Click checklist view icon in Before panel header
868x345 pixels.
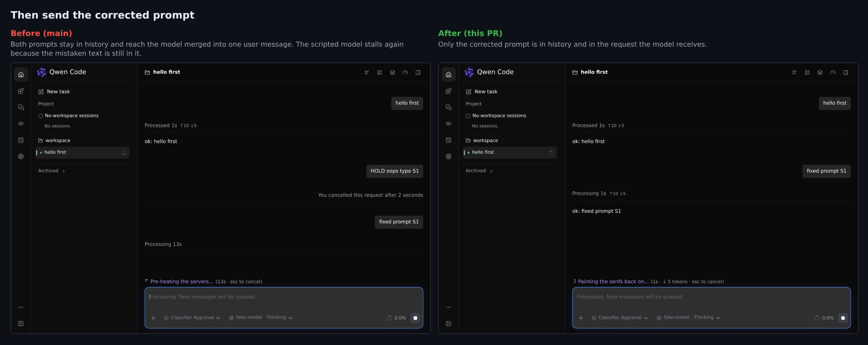click(379, 73)
